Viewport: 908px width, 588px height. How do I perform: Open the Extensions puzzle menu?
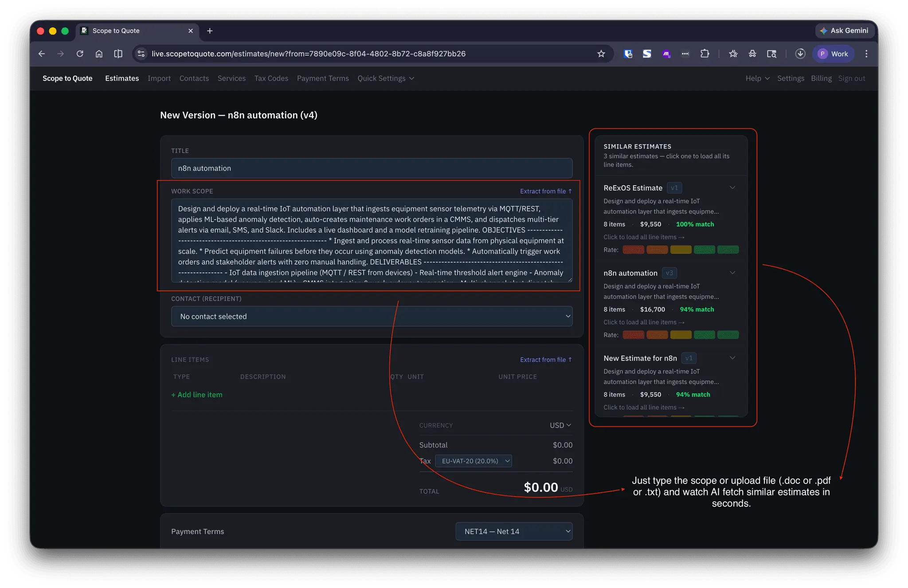(704, 54)
